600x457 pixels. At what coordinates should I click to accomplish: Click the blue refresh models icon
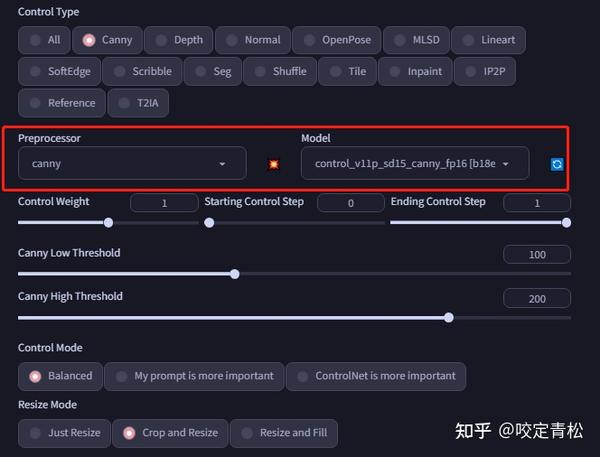(557, 164)
